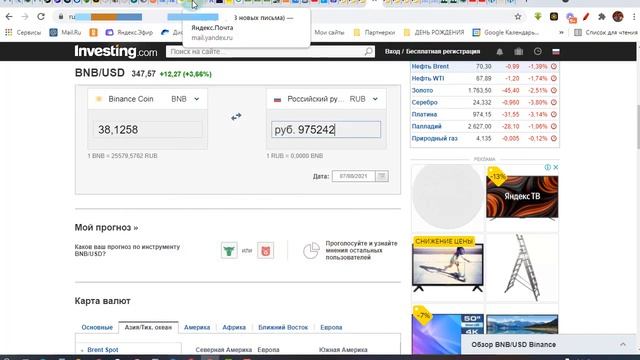The width and height of the screenshot is (640, 360).
Task: Bookmark page with the star icon
Action: click(518, 17)
